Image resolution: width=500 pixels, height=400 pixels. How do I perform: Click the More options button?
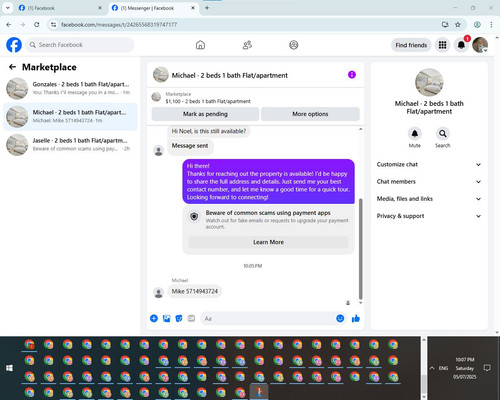310,114
